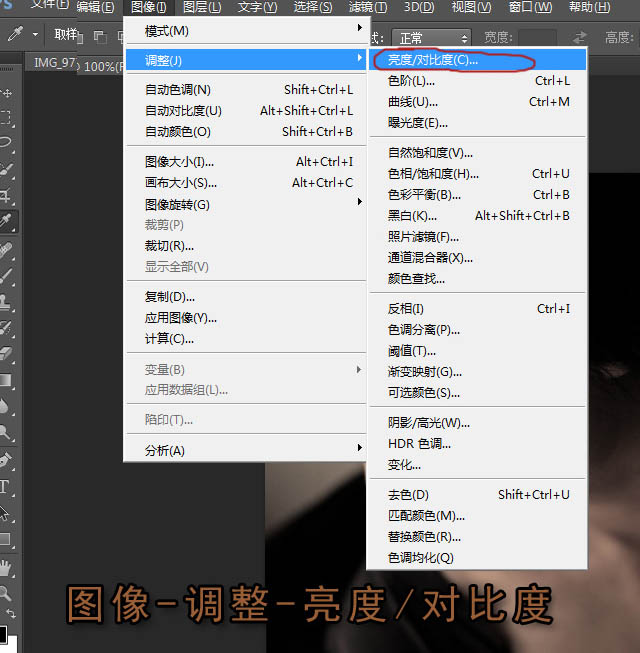640x653 pixels.
Task: Select the Clone Stamp tool
Action: coord(7,302)
